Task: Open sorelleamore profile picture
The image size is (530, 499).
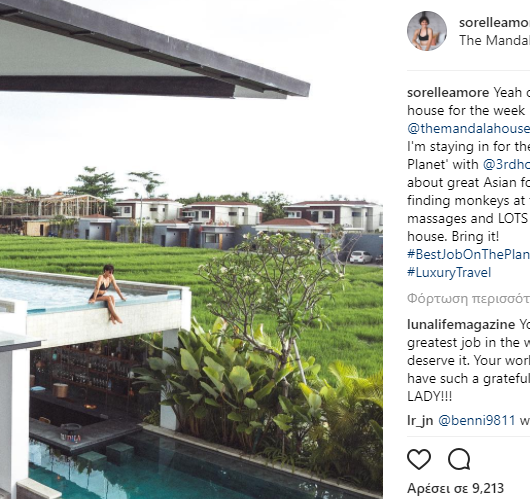Action: [427, 31]
